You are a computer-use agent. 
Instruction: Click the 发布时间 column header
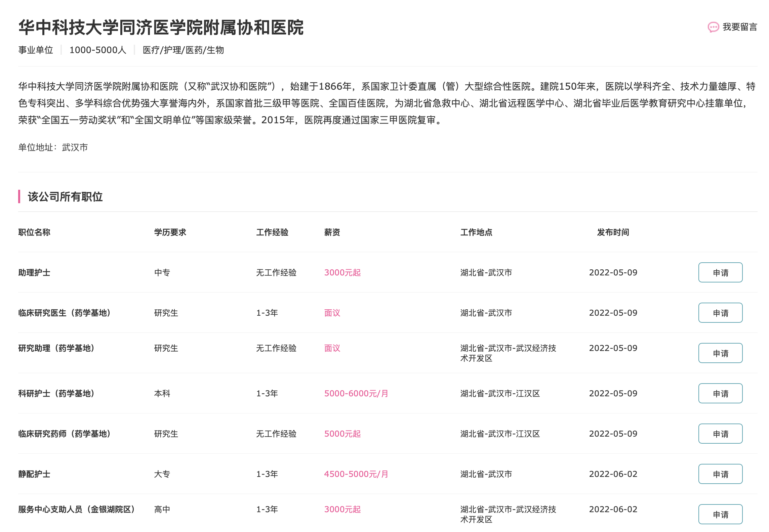pos(613,232)
